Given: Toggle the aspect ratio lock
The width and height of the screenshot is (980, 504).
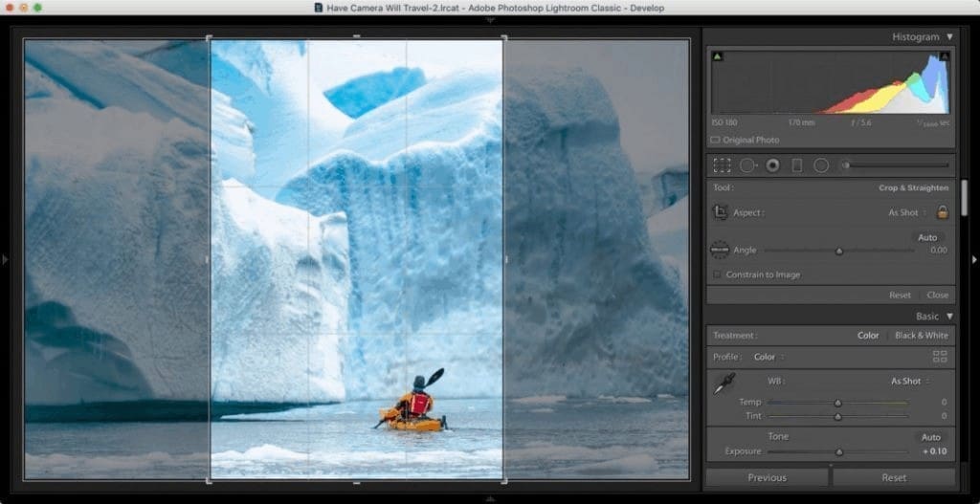Looking at the screenshot, I should 942,212.
